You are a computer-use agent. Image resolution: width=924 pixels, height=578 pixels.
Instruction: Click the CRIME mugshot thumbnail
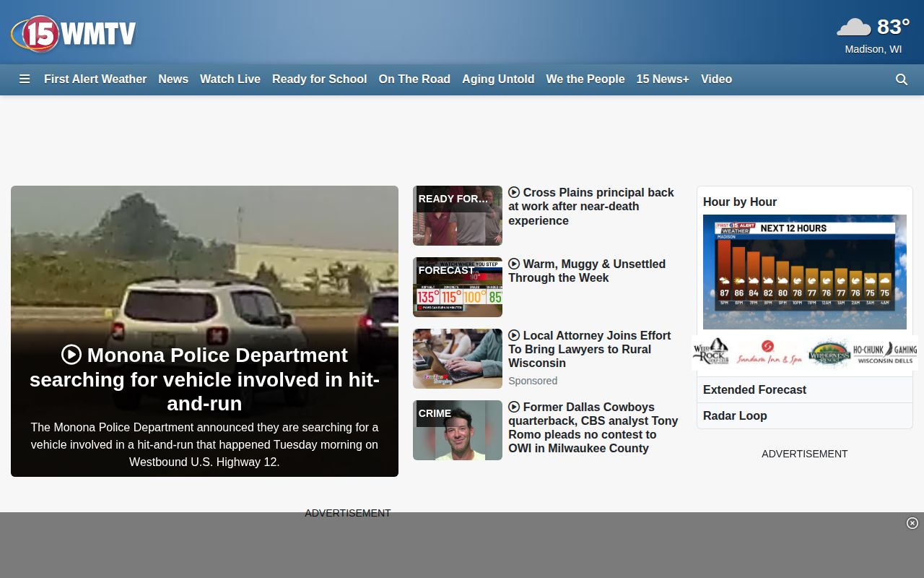tap(458, 430)
